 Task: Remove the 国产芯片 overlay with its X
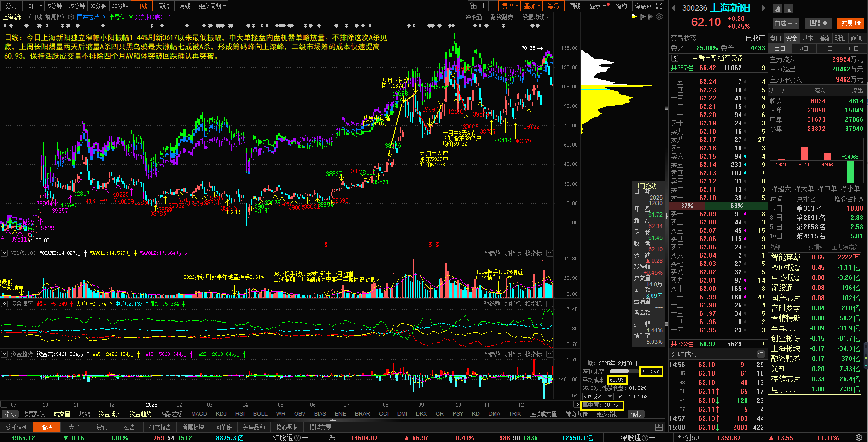pyautogui.click(x=105, y=17)
